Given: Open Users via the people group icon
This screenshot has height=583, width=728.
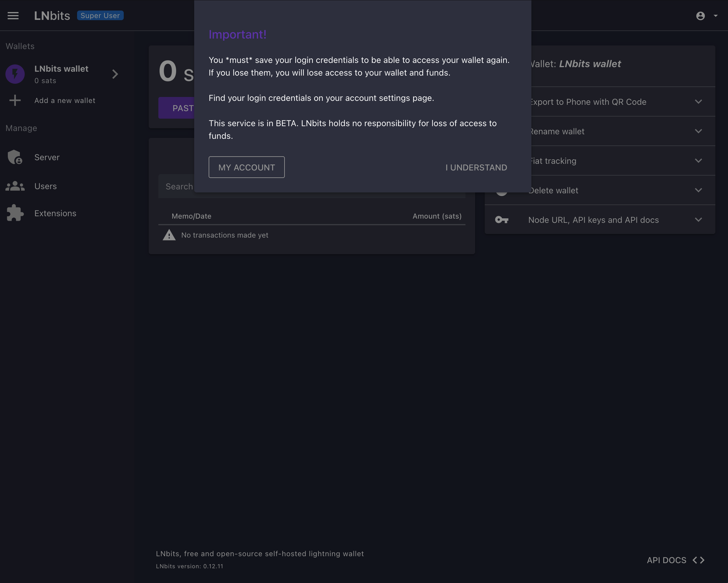Looking at the screenshot, I should tap(15, 186).
